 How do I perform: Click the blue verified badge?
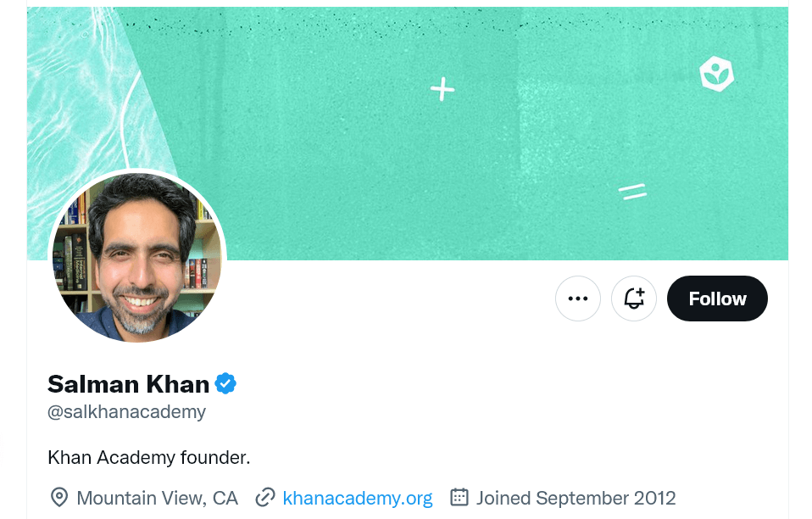pos(225,384)
